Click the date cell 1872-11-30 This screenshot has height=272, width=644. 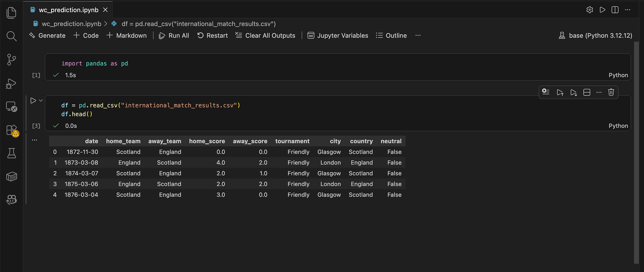[x=82, y=152]
